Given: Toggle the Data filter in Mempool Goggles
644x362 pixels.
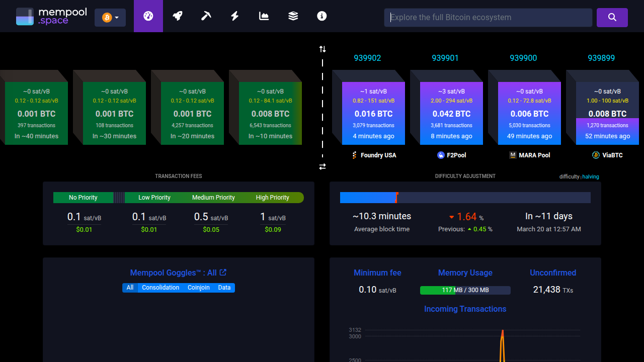Looking at the screenshot, I should [224, 288].
